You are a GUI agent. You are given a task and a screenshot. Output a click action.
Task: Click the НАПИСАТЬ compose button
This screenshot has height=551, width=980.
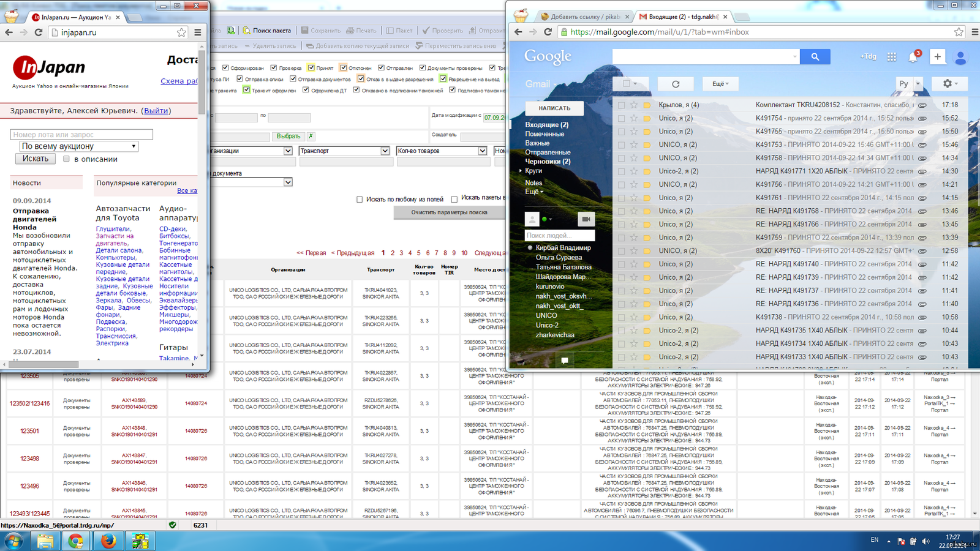(554, 108)
